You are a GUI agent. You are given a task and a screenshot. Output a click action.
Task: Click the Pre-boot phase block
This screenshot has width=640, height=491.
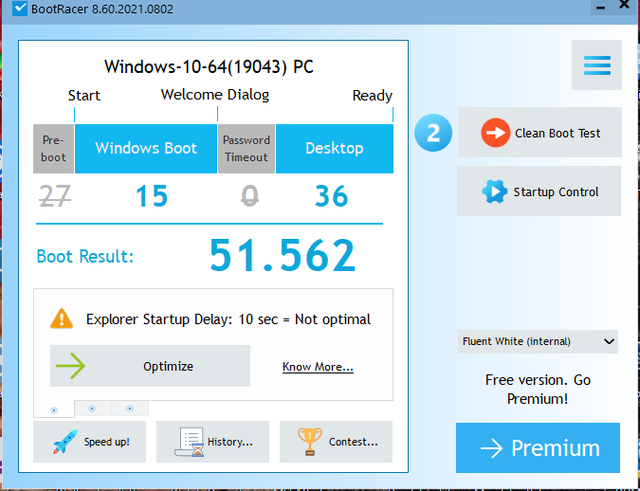pos(54,149)
